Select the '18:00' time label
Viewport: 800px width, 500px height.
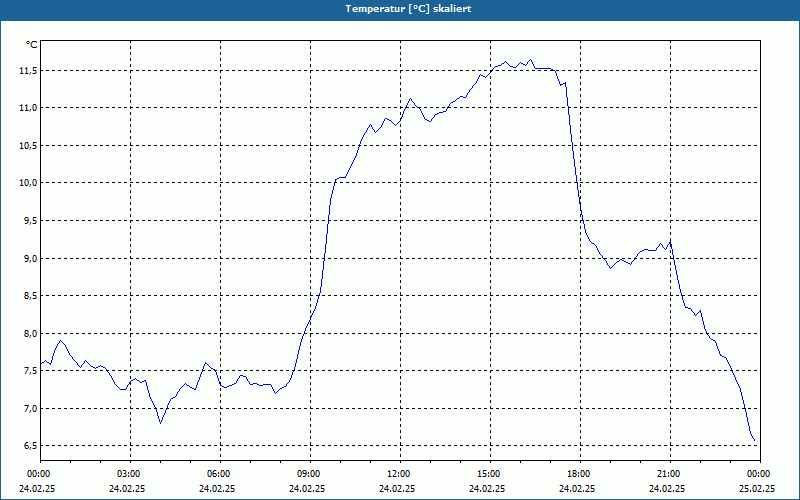pyautogui.click(x=580, y=474)
